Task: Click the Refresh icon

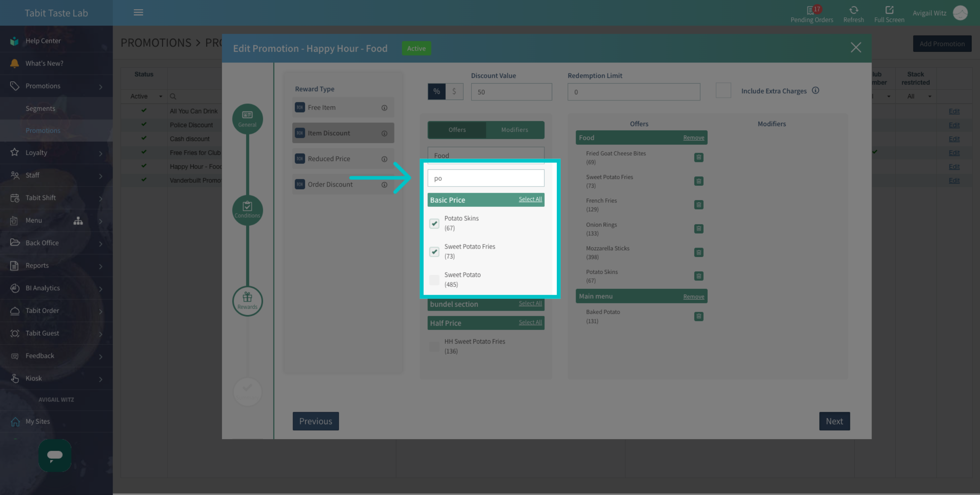Action: click(x=853, y=10)
